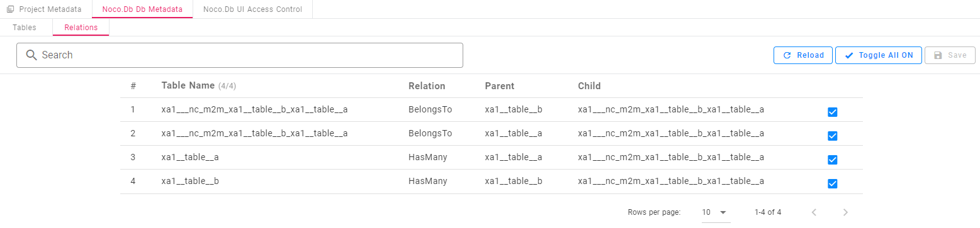980x228 pixels.
Task: Click the Toggle All ON button
Action: coord(879,55)
